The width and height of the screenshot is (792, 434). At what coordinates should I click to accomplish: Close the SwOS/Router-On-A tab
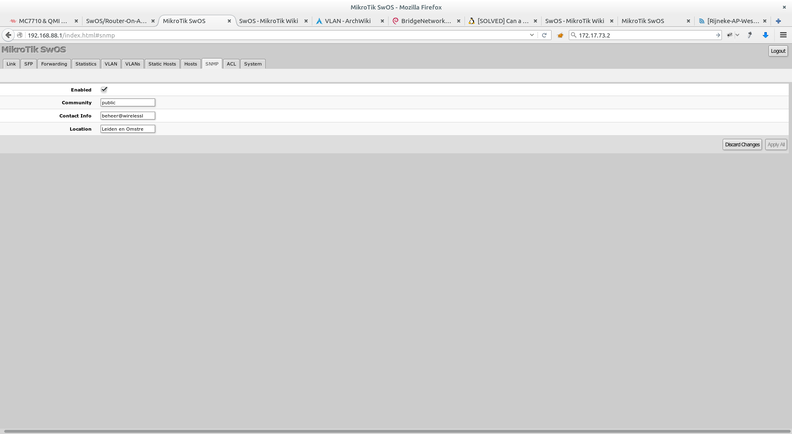[x=153, y=21]
